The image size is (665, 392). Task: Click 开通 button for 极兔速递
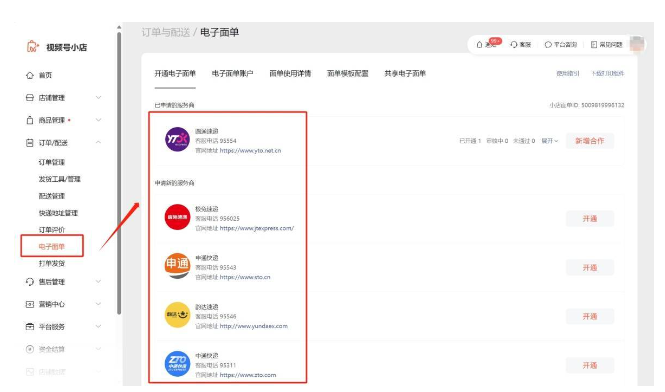pyautogui.click(x=590, y=219)
